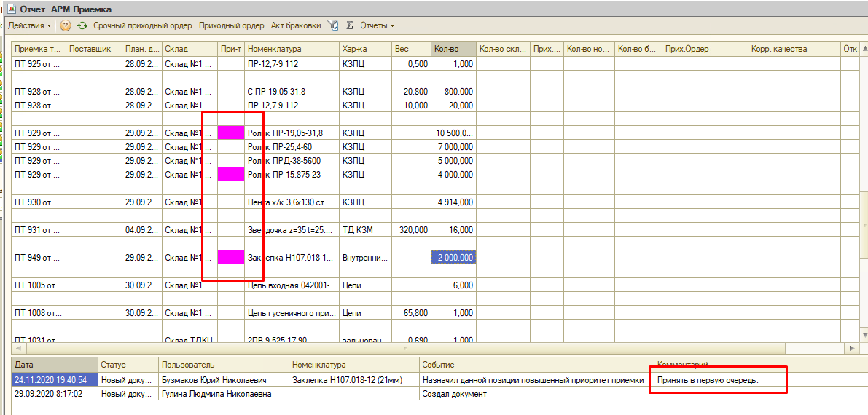Click the Пользователь header in history table
This screenshot has width=868, height=415.
click(224, 365)
